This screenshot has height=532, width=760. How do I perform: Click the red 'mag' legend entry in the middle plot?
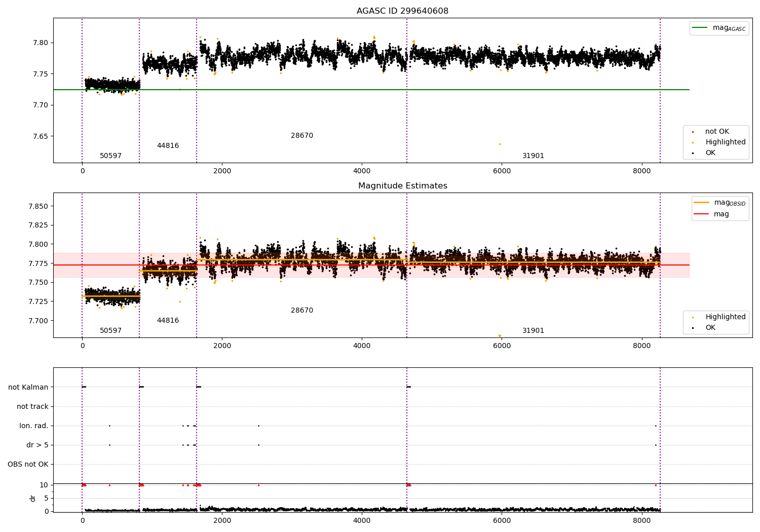[x=711, y=214]
